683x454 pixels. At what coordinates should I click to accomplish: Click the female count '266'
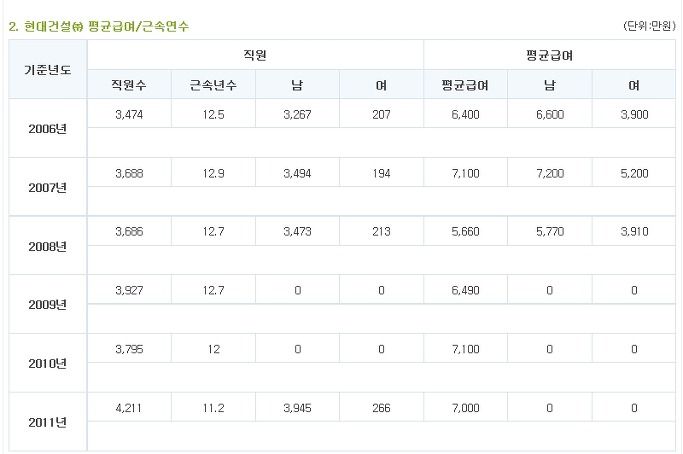[381, 407]
